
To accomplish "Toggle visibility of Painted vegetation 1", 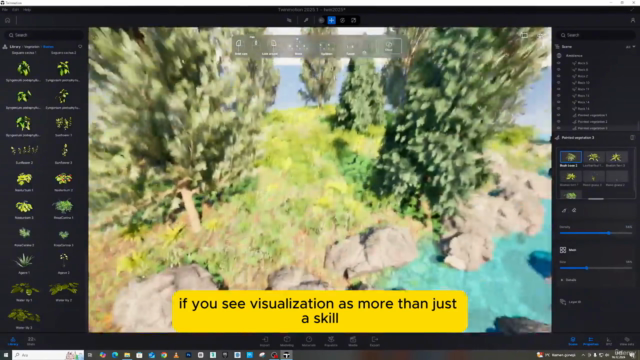I will [559, 116].
